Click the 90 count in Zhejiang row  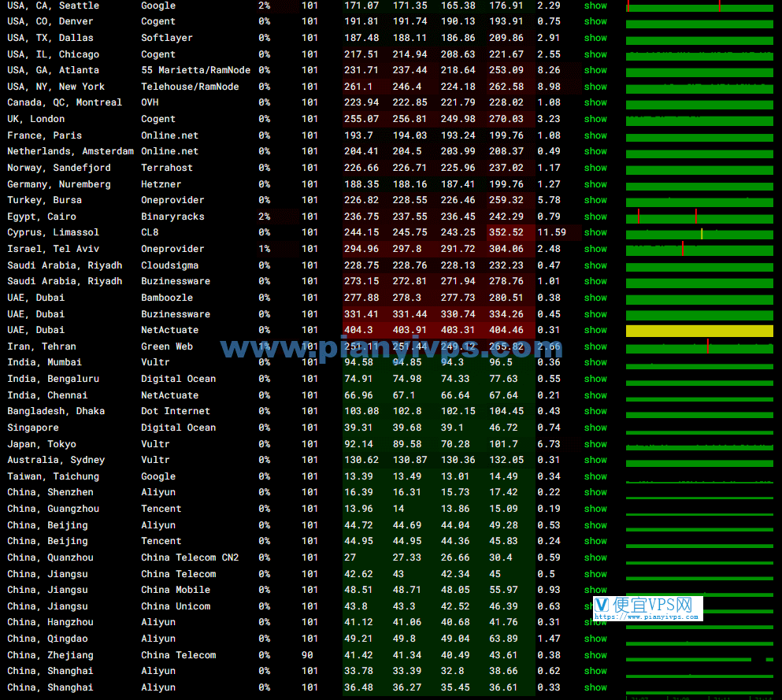tap(307, 656)
